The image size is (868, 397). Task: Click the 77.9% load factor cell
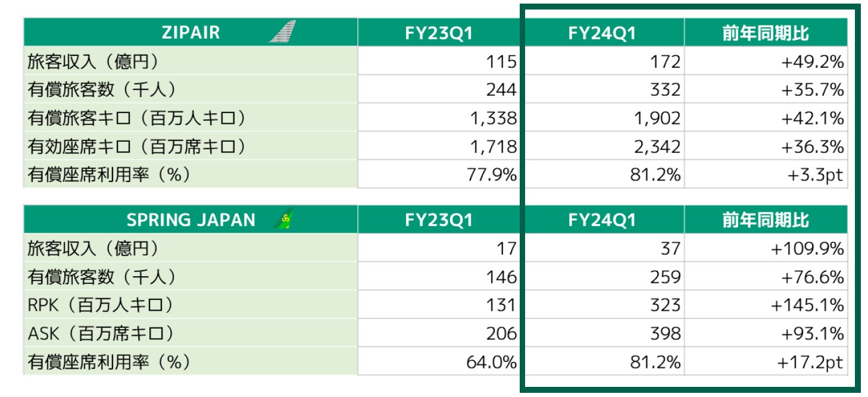click(x=439, y=174)
